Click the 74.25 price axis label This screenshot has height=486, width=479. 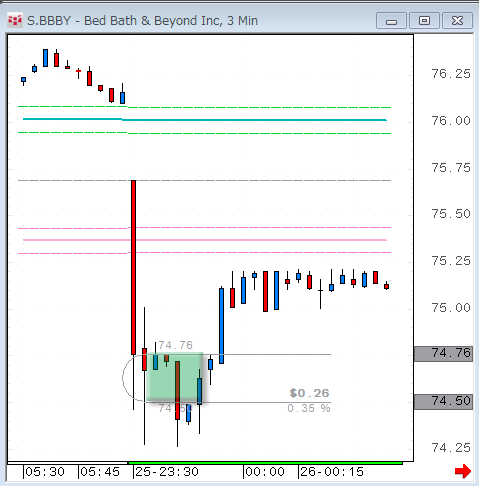451,448
